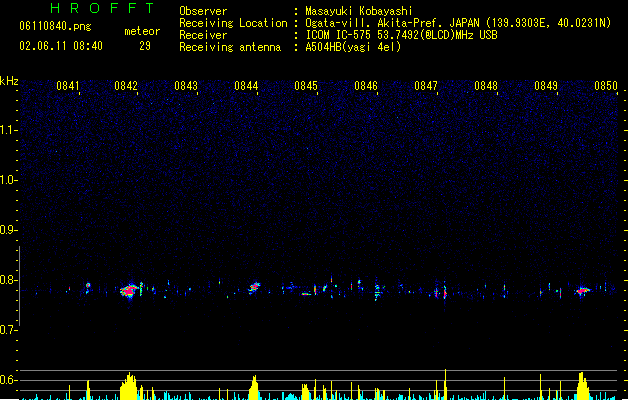Click the 0844 time marker
The width and height of the screenshot is (629, 400).
[x=246, y=86]
